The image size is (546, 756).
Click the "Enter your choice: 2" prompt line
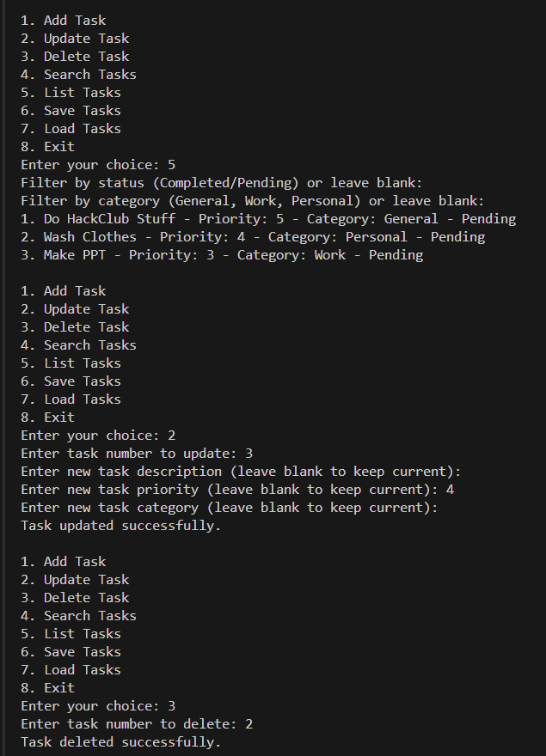pyautogui.click(x=98, y=436)
